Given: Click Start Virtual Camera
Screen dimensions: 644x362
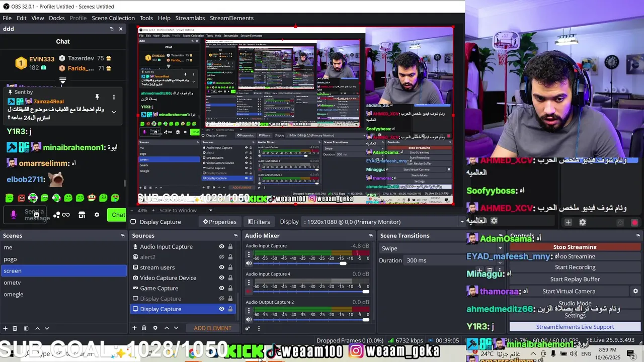Looking at the screenshot, I should [569, 291].
